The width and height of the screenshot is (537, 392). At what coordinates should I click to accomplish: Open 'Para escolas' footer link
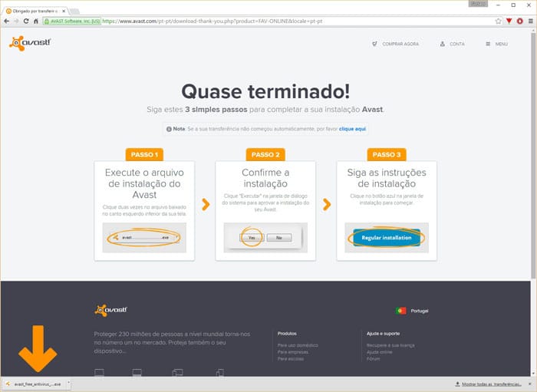pyautogui.click(x=291, y=359)
